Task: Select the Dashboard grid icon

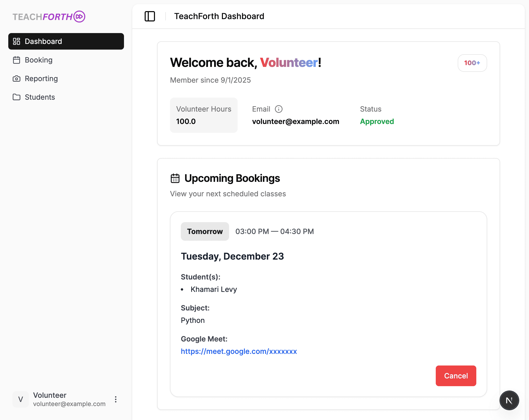Action: click(17, 41)
